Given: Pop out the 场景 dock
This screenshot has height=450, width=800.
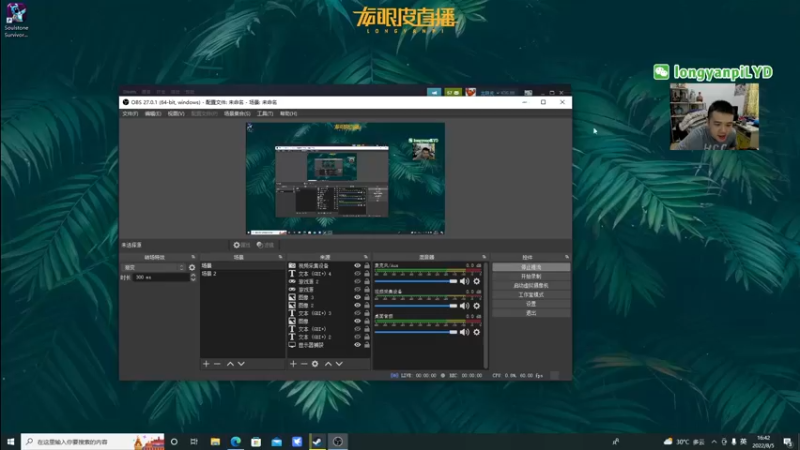Looking at the screenshot, I should [280, 257].
